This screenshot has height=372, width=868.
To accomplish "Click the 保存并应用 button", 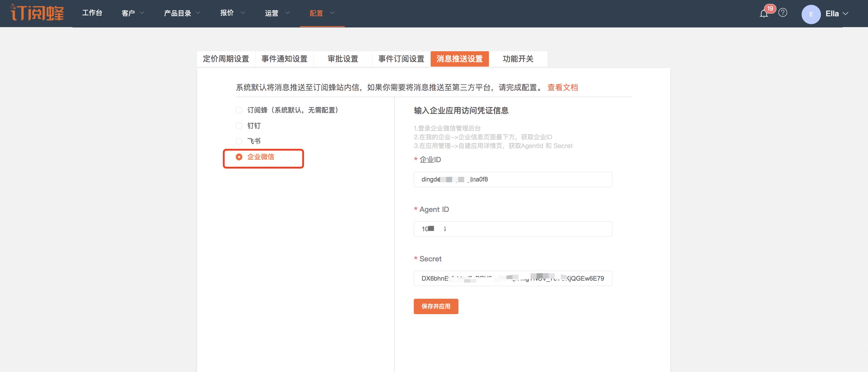I will tap(436, 306).
